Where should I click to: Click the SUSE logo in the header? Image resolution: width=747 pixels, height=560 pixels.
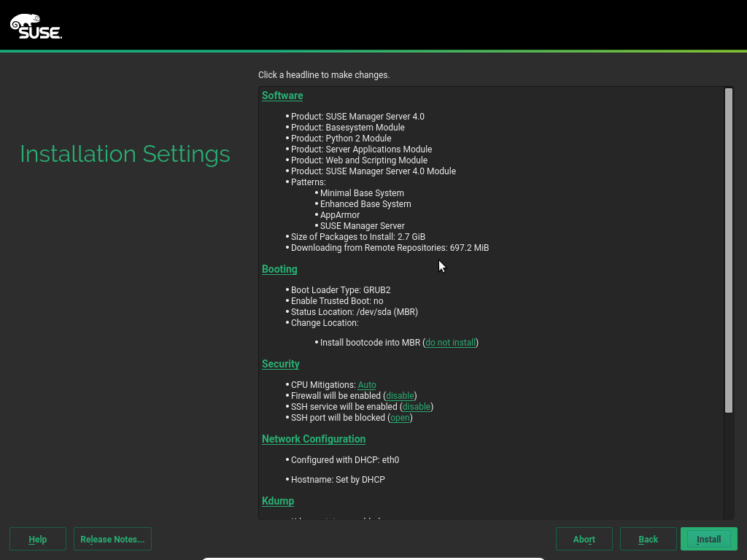point(36,26)
